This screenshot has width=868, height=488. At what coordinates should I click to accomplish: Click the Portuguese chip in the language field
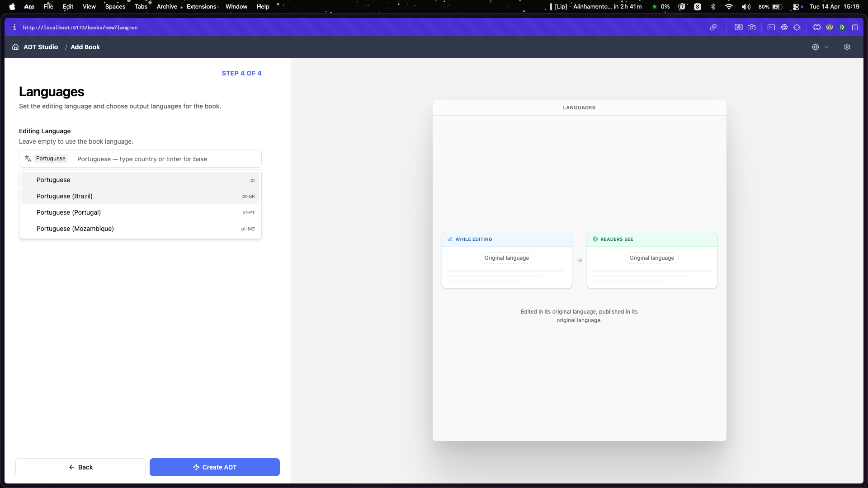tap(51, 159)
